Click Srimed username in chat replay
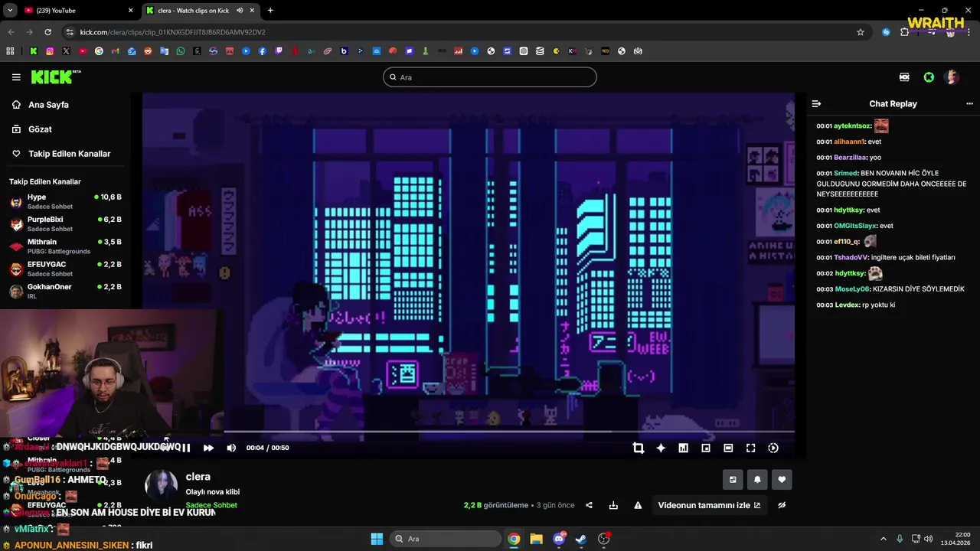 [845, 173]
